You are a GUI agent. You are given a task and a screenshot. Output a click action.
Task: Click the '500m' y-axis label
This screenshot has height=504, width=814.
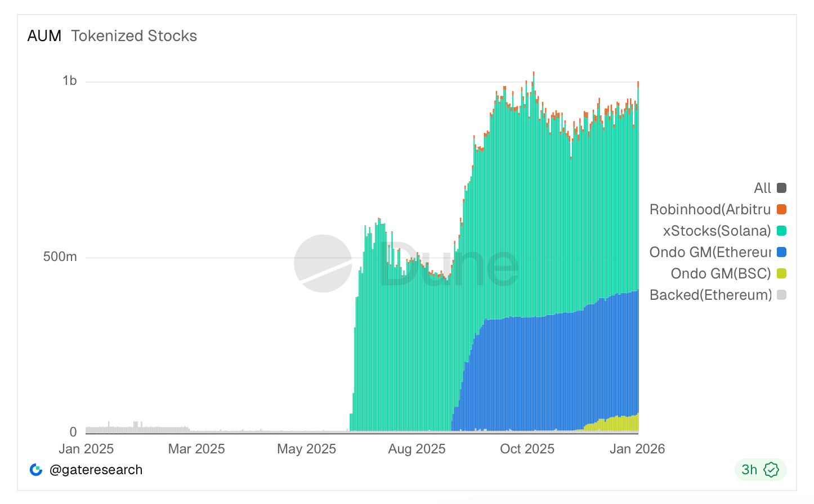click(x=60, y=256)
